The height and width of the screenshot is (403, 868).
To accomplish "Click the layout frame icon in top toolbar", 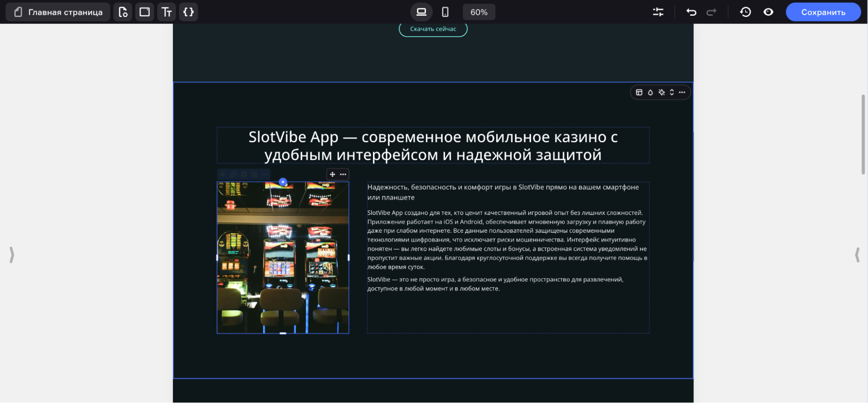I will pos(145,12).
